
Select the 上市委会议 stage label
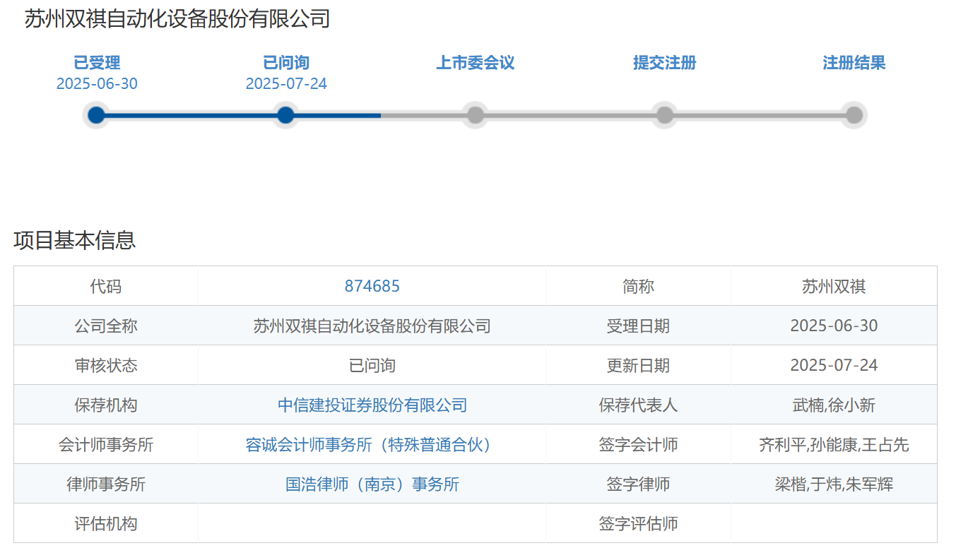point(476,63)
